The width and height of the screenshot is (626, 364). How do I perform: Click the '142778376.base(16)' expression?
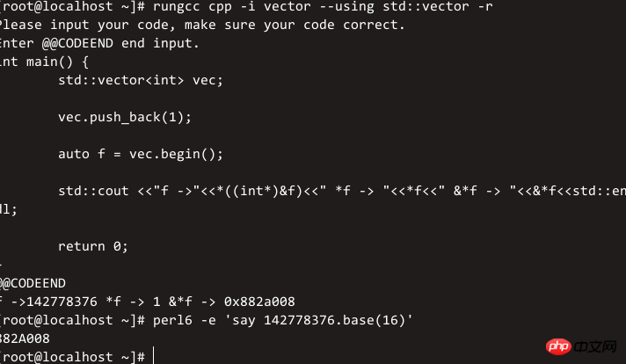(x=335, y=320)
